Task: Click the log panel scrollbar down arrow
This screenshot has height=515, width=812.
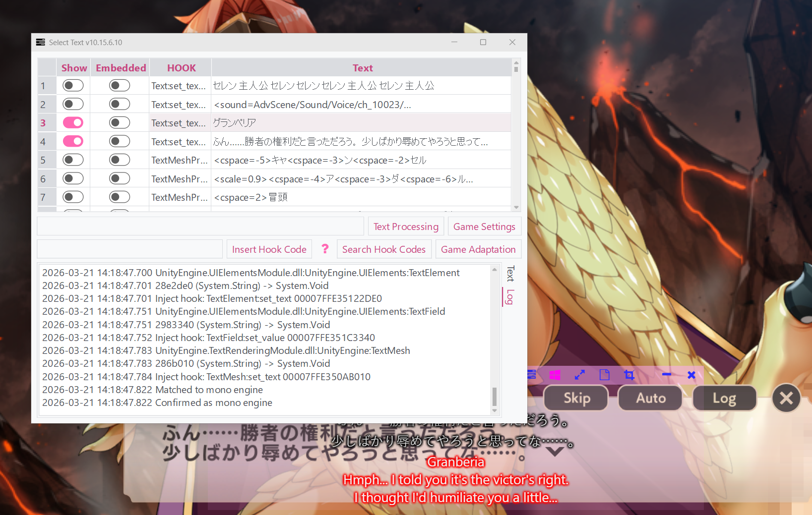Action: click(494, 411)
